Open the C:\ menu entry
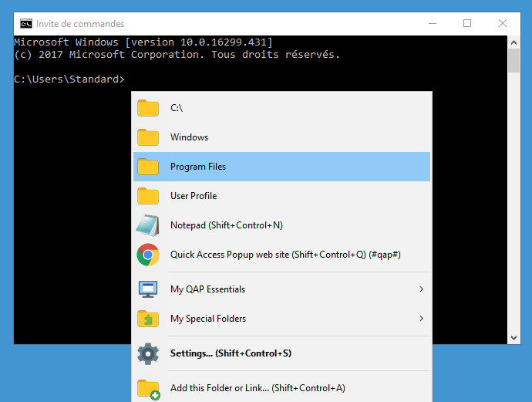Viewport: 532px width, 402px height. (x=281, y=108)
